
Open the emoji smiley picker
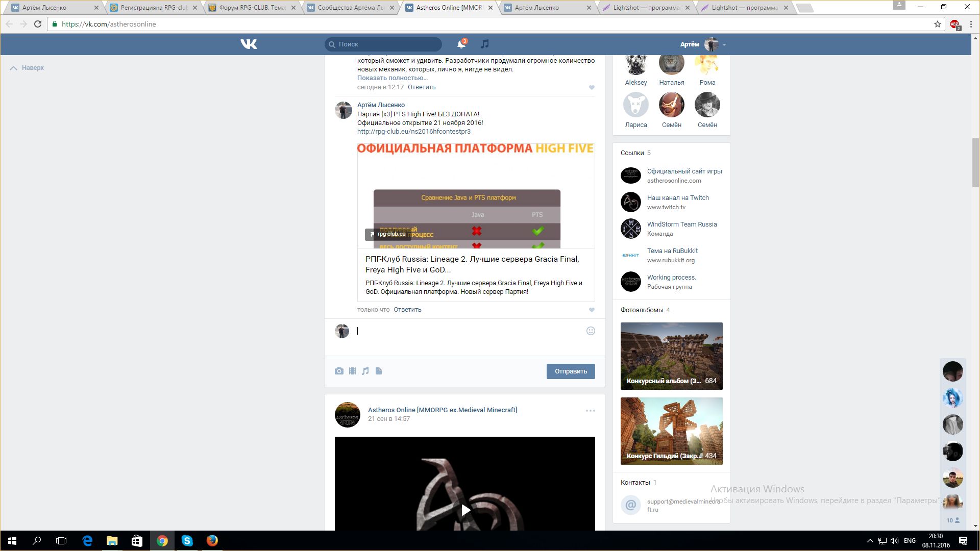591,331
